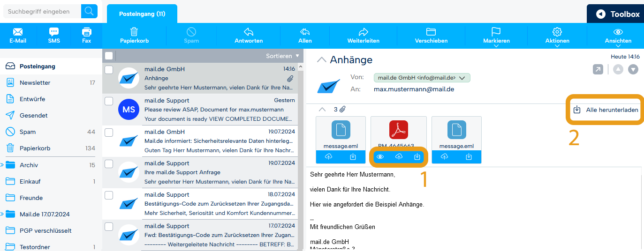Tick checkbox for Fwd: Bestätigungs-Code email
Image resolution: width=644 pixels, height=251 pixels.
(x=109, y=227)
